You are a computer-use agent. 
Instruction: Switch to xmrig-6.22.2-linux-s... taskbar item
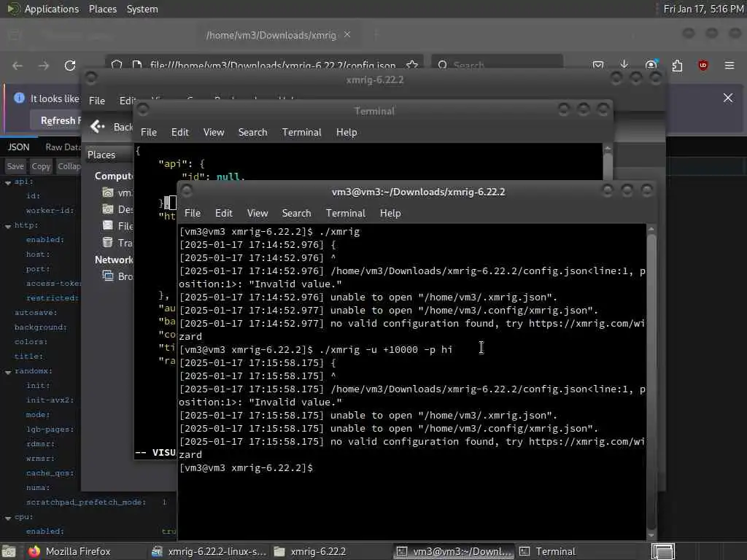[209, 551]
